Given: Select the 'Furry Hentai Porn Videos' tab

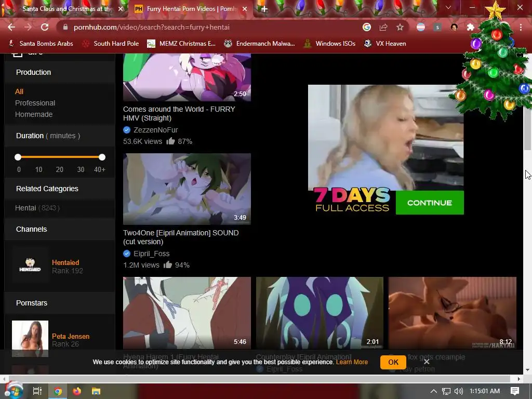Looking at the screenshot, I should [191, 9].
